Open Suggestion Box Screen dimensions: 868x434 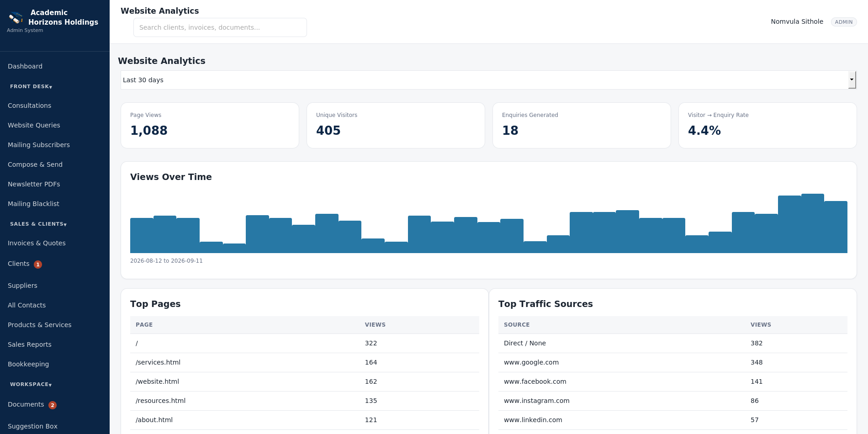tap(32, 426)
